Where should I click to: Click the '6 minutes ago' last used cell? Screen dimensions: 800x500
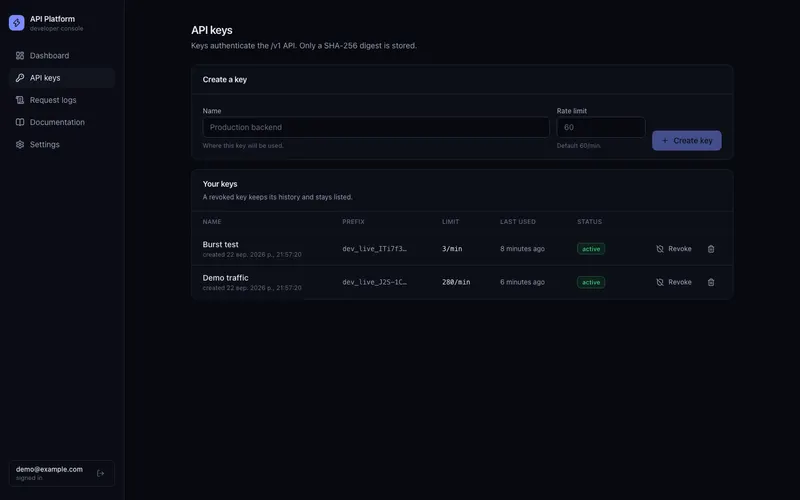pos(522,282)
